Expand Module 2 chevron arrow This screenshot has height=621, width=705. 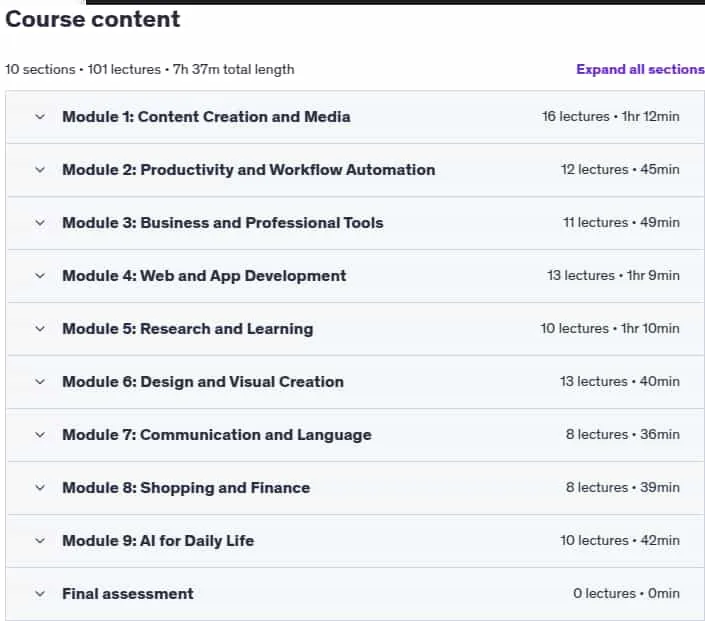[40, 170]
